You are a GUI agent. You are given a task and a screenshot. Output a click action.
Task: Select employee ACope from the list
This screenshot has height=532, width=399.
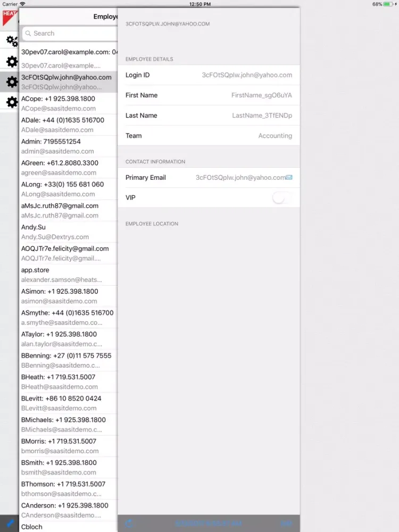pyautogui.click(x=68, y=103)
